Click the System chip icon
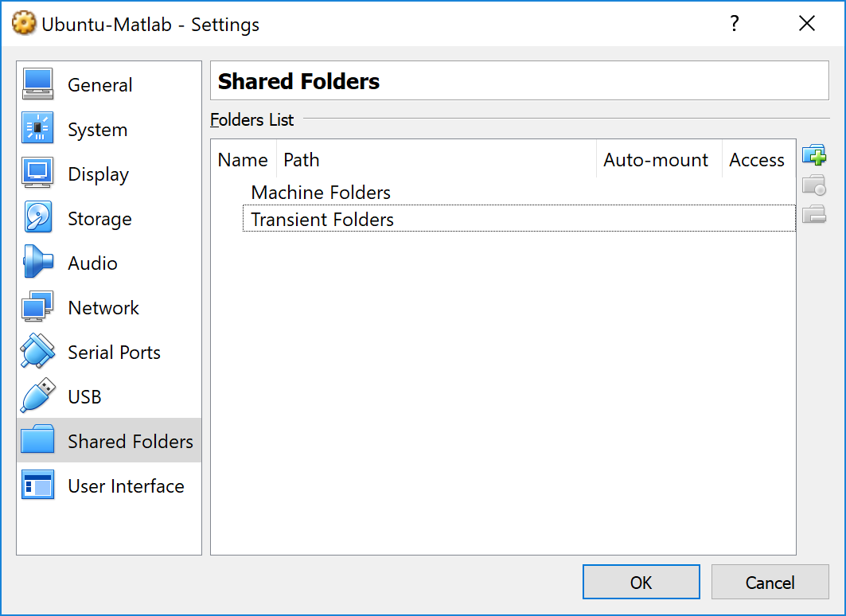 [x=37, y=128]
